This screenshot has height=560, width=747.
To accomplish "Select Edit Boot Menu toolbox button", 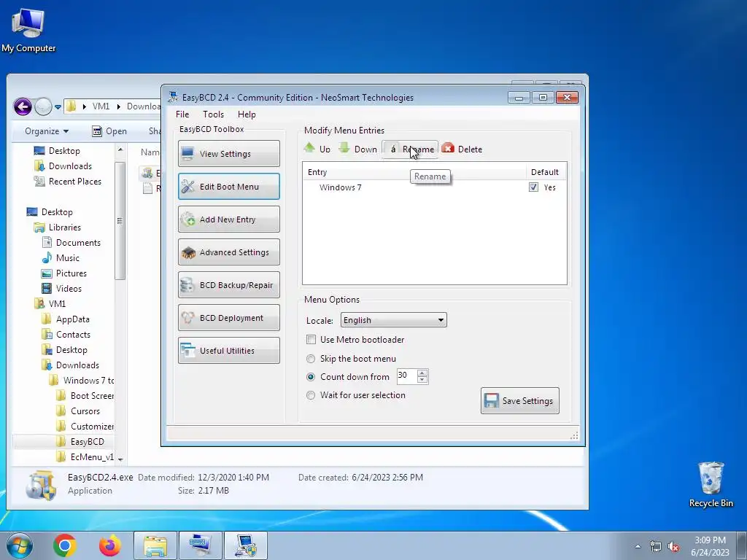I will tap(228, 186).
